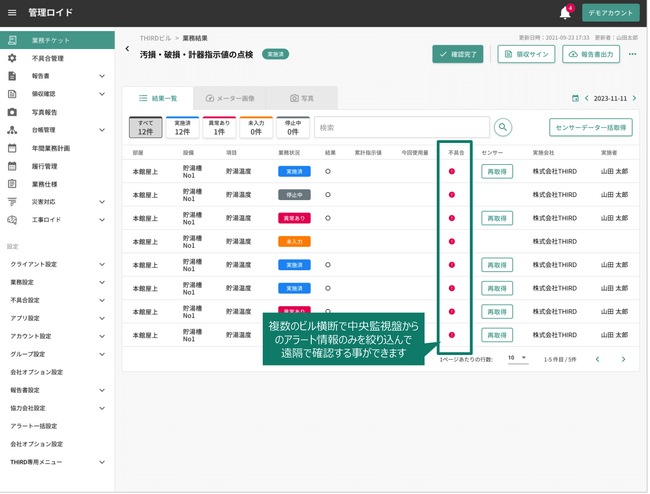This screenshot has height=494, width=650.
Task: Click the 領収サイン button
Action: click(526, 54)
